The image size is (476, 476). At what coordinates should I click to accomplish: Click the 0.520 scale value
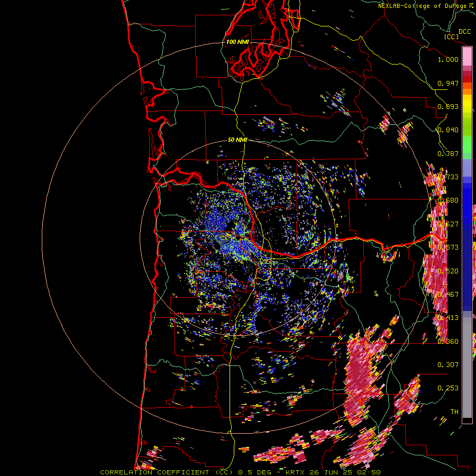click(448, 271)
